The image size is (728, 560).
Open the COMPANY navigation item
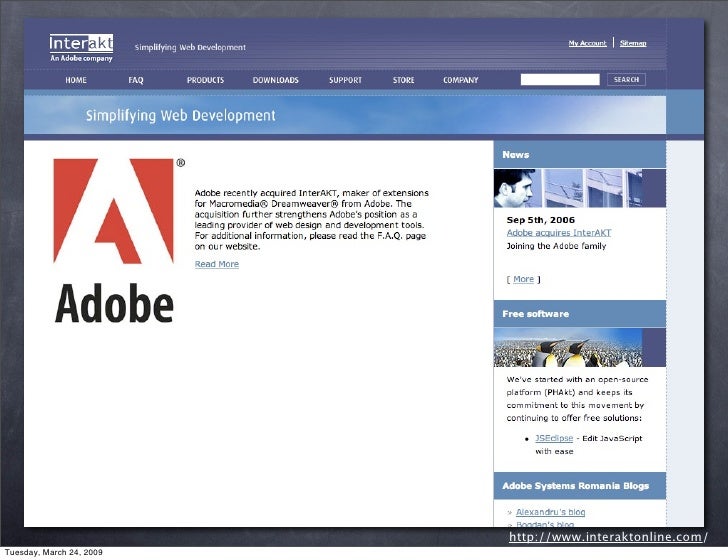coord(460,80)
